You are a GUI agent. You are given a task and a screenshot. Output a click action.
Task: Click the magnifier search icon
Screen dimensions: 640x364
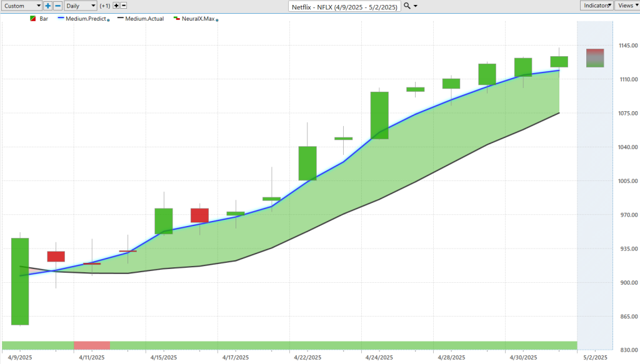(407, 6)
